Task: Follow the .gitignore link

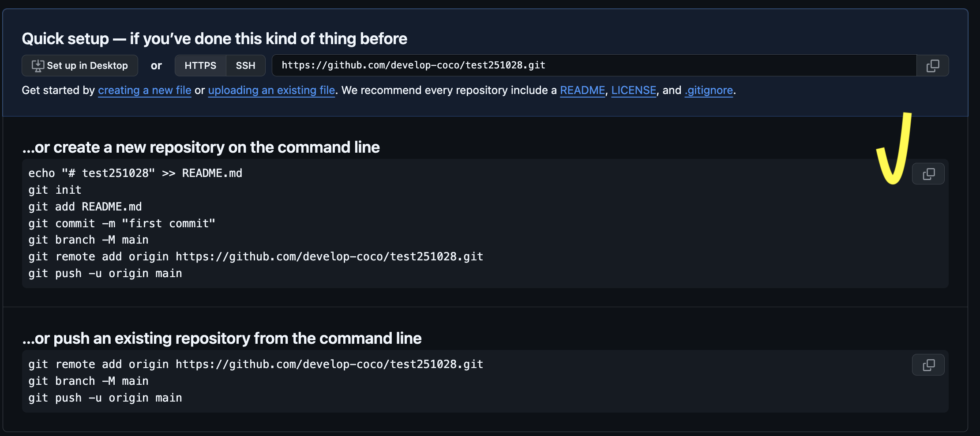Action: pyautogui.click(x=708, y=90)
